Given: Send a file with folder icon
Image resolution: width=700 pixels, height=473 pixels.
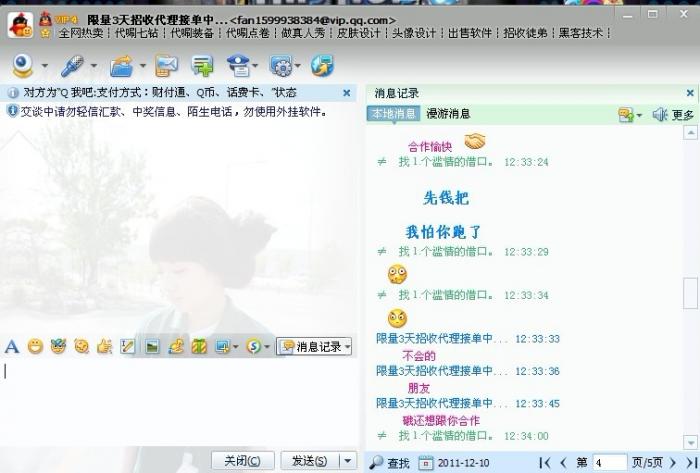Looking at the screenshot, I should point(122,66).
